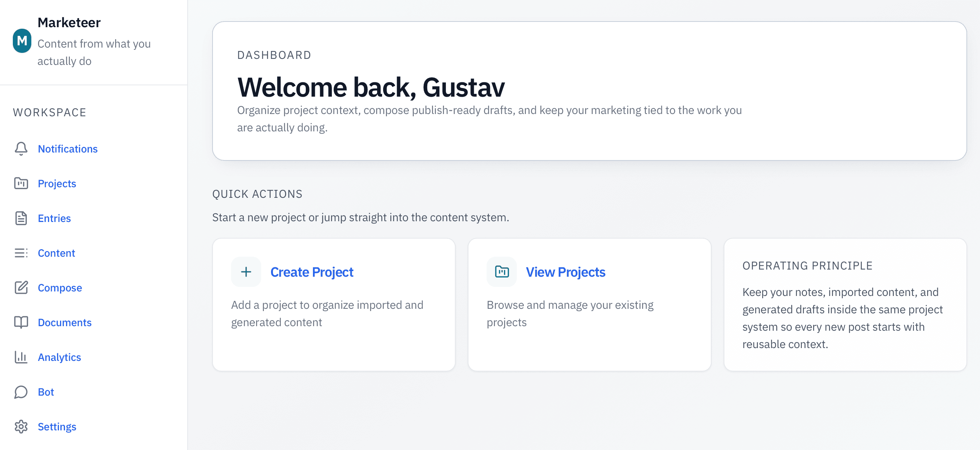Screen dimensions: 980x450
Task: Click the Content list icon
Action: pos(21,253)
